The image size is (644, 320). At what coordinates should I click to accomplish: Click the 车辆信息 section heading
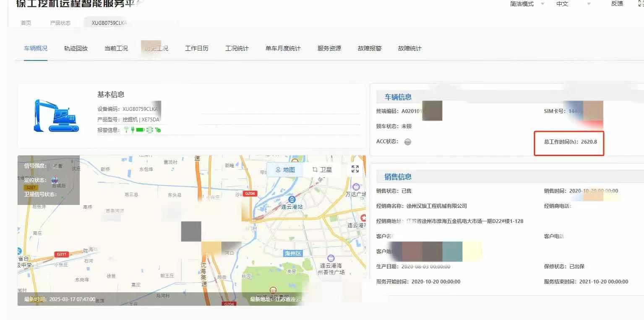pos(398,97)
